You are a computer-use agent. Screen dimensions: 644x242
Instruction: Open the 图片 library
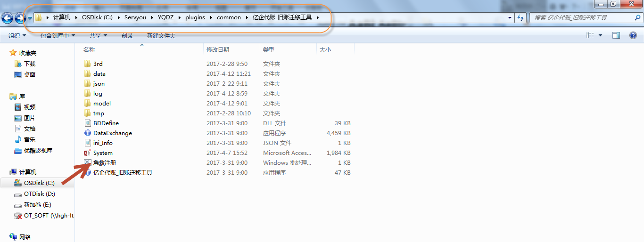click(30, 118)
